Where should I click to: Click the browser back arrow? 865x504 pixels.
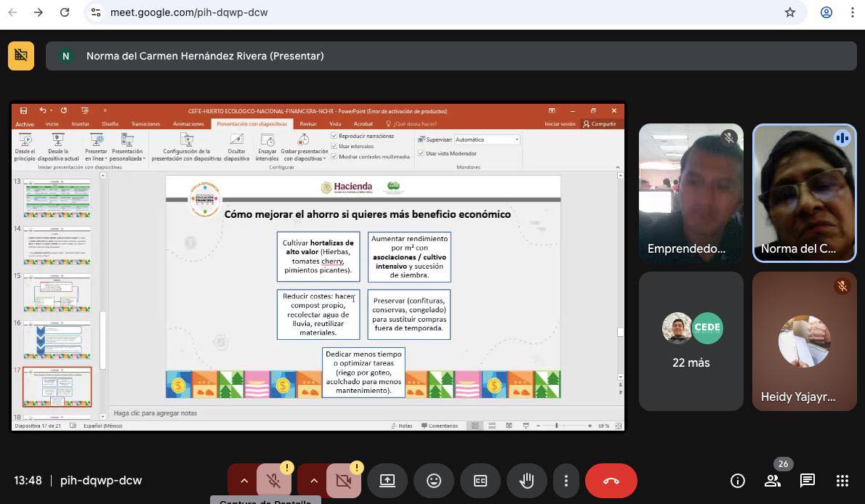click(12, 12)
